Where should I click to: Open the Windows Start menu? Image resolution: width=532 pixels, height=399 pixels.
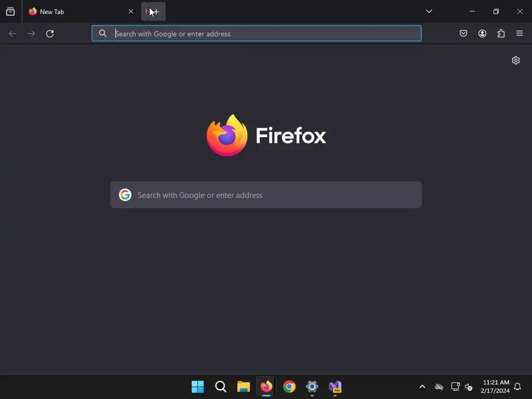[197, 387]
